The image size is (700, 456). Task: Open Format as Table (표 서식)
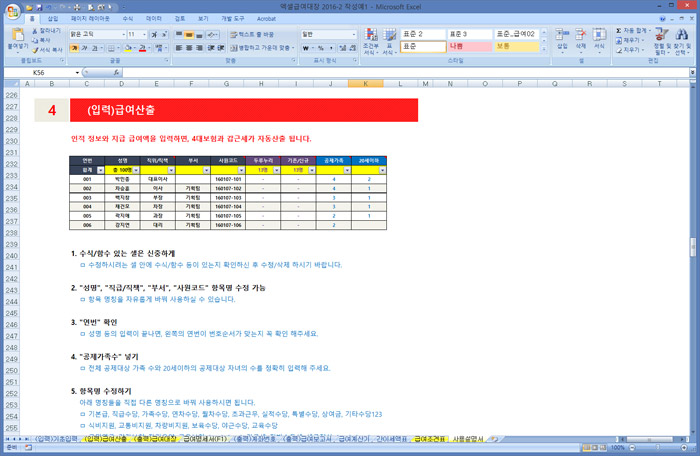coord(389,41)
